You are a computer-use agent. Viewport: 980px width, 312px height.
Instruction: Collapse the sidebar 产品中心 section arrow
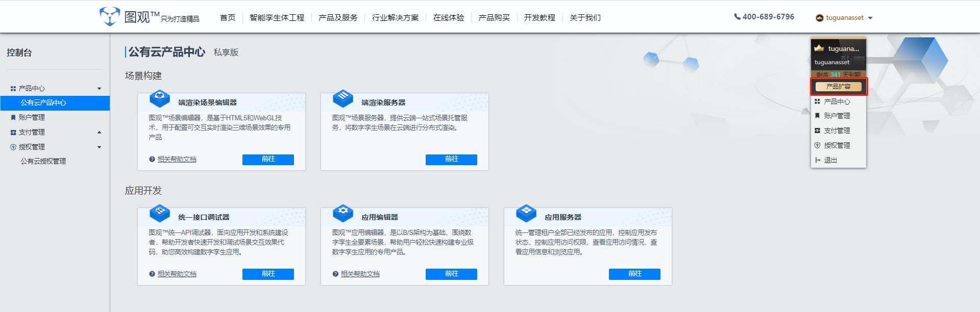point(99,89)
